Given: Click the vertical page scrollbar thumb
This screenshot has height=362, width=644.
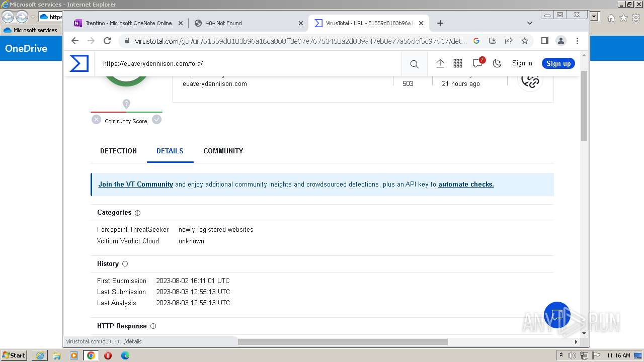Looking at the screenshot, I should click(x=584, y=106).
